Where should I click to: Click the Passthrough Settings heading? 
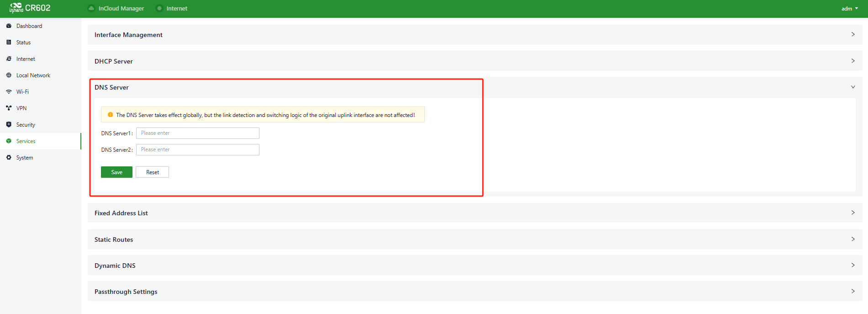126,292
